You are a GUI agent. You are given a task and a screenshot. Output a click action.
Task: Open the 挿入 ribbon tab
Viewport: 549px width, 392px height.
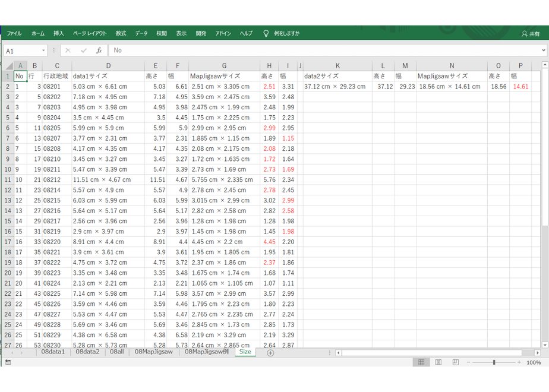[x=58, y=33]
